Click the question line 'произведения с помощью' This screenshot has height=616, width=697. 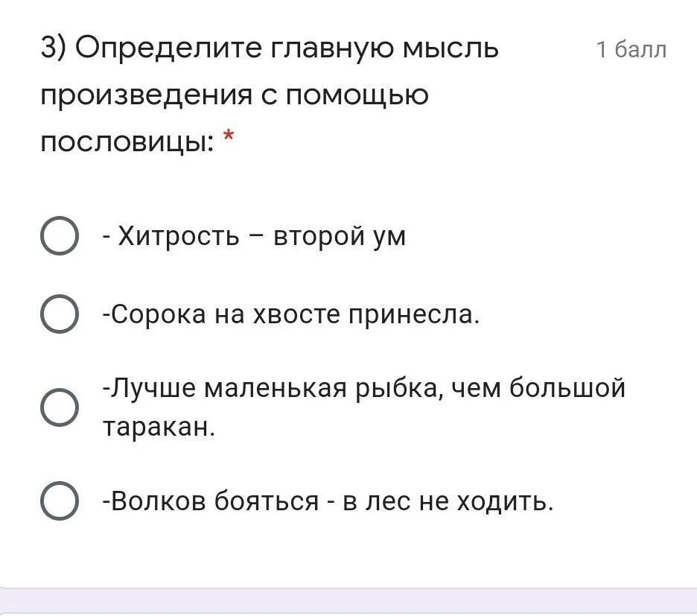(x=235, y=95)
